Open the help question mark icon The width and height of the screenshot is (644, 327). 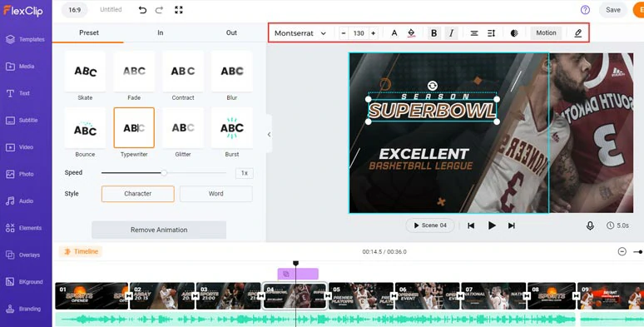585,10
